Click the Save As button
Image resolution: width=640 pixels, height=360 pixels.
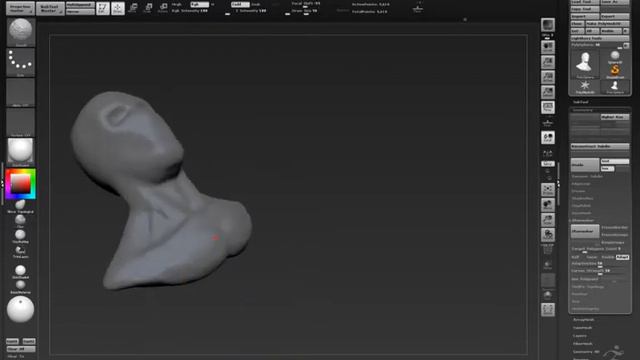click(615, 2)
